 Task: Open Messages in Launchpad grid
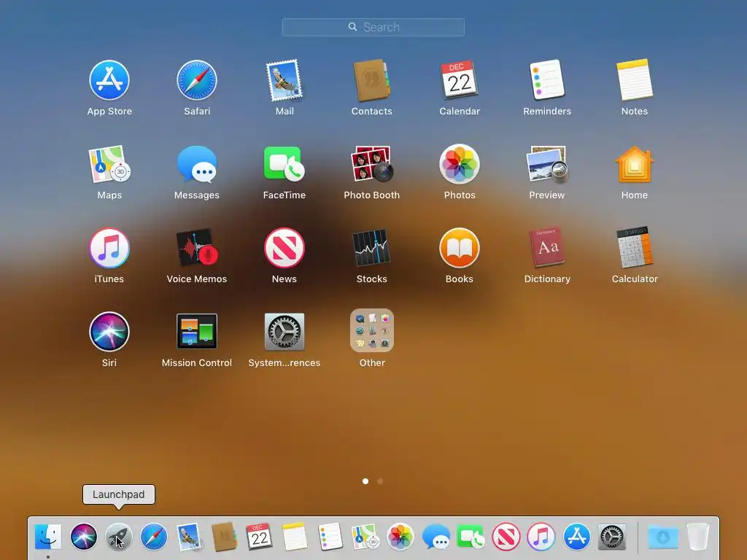click(x=197, y=164)
